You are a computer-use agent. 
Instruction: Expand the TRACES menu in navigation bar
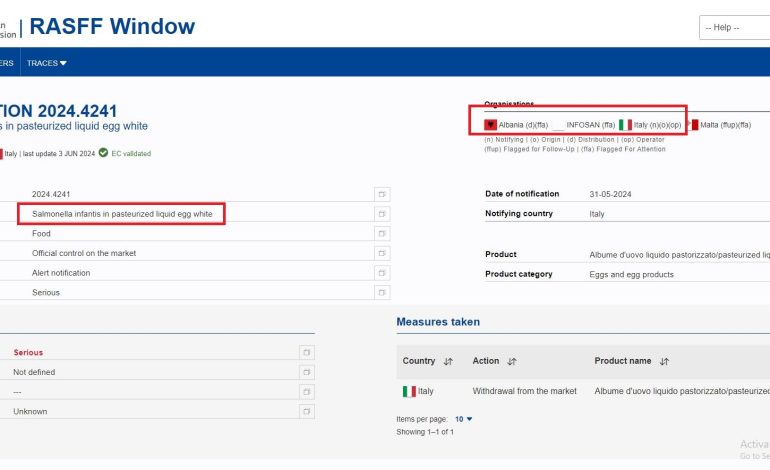point(47,63)
